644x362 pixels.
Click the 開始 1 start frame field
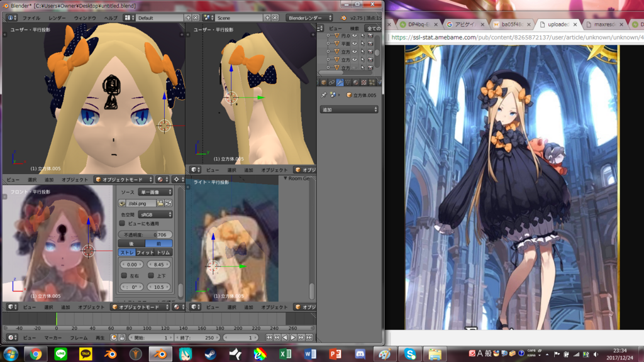click(x=151, y=337)
